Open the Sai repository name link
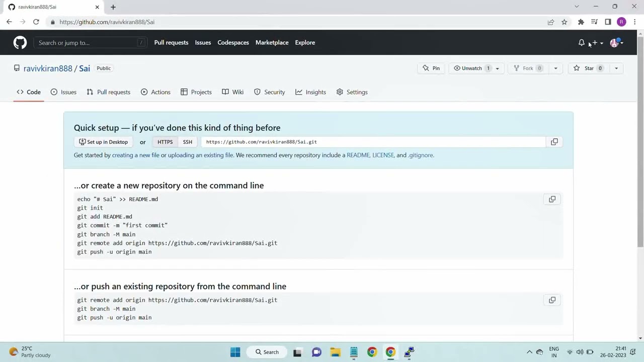Screen dimensions: 644x362 coord(85,68)
